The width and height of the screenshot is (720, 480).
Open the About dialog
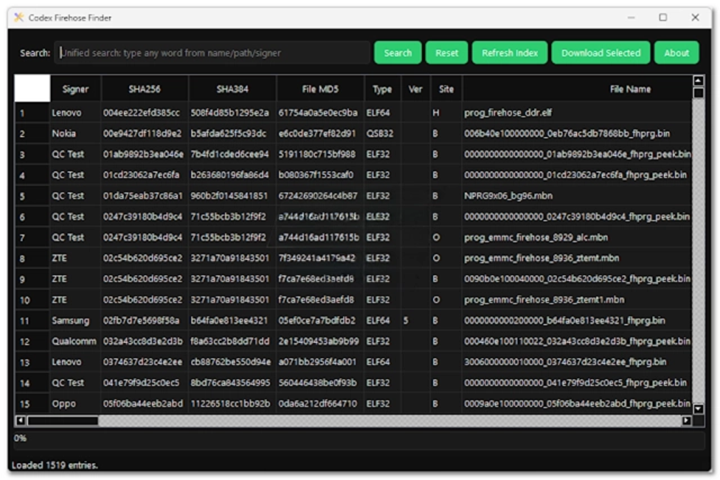pos(677,53)
